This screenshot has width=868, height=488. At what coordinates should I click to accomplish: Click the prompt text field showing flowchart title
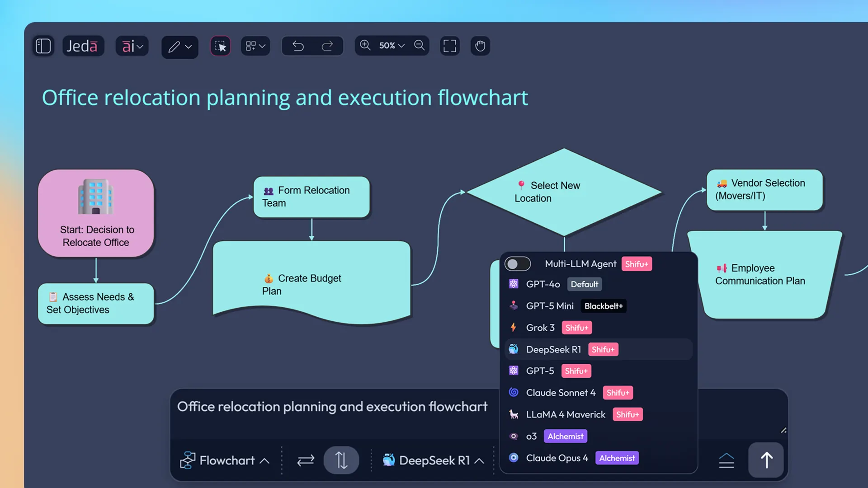(332, 407)
